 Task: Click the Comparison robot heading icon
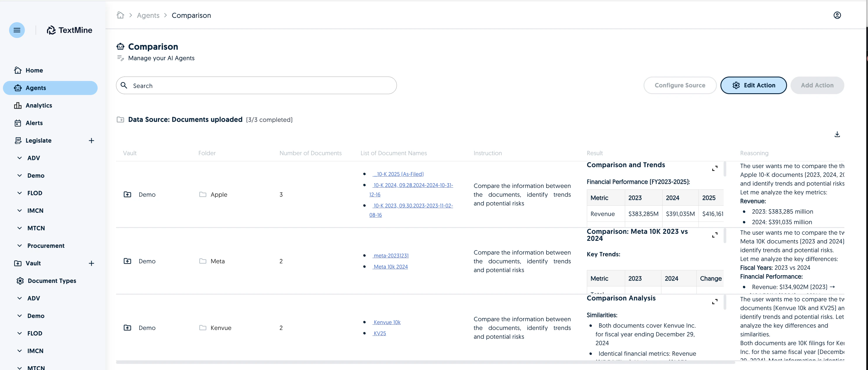pyautogui.click(x=120, y=46)
